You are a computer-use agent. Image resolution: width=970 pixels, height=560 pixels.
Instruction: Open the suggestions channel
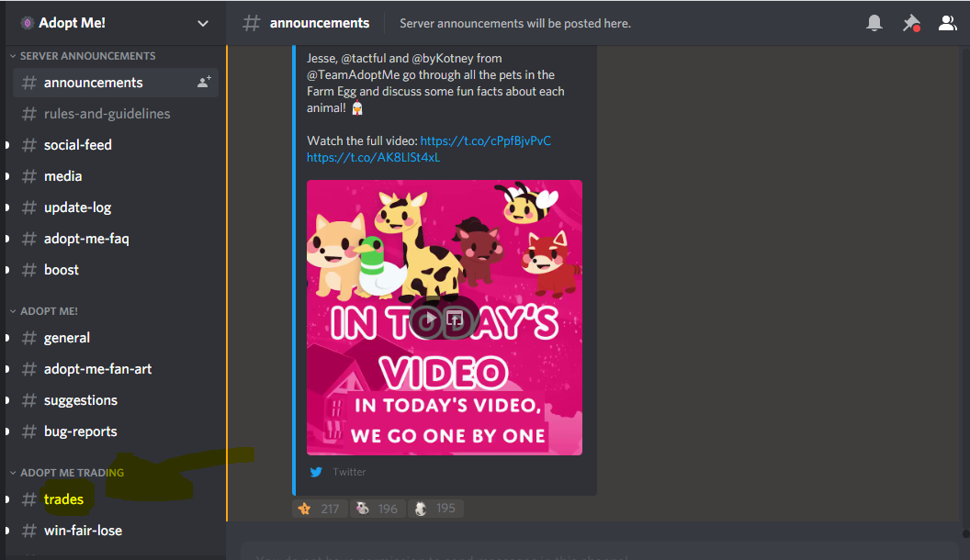point(116,400)
